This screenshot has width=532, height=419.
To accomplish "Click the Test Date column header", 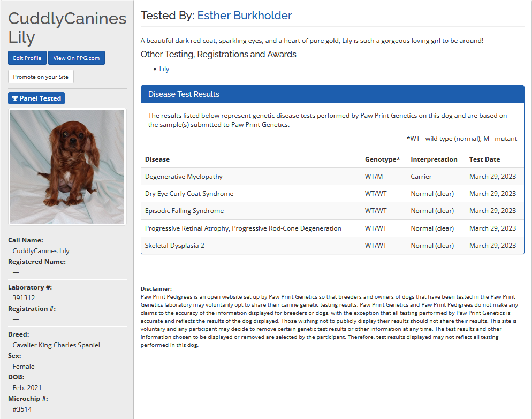I will pos(484,159).
